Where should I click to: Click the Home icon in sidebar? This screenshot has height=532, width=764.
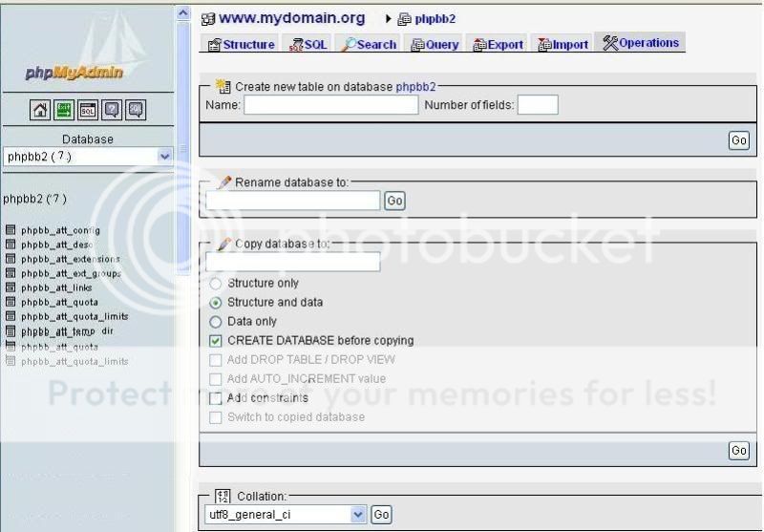[41, 110]
